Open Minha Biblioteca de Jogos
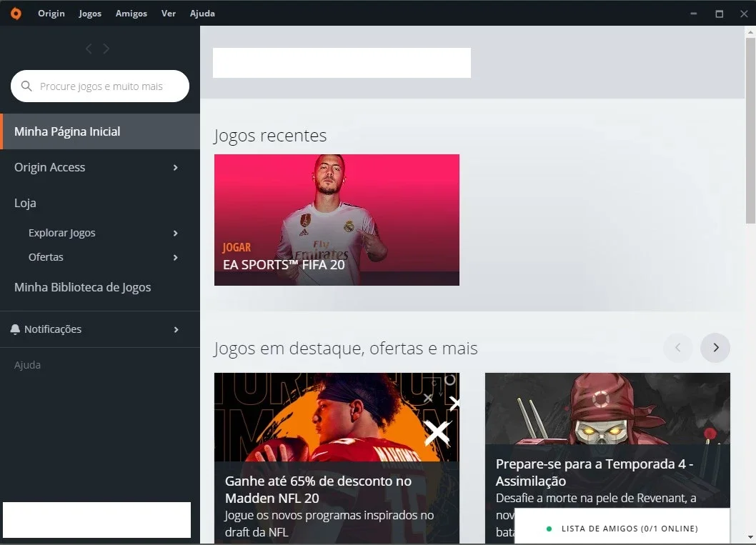This screenshot has height=545, width=756. [x=82, y=287]
